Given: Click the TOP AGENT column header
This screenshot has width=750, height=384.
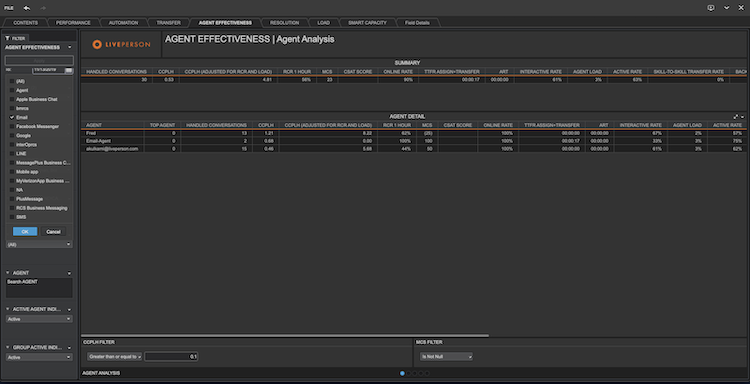Looking at the screenshot, I should [162, 125].
